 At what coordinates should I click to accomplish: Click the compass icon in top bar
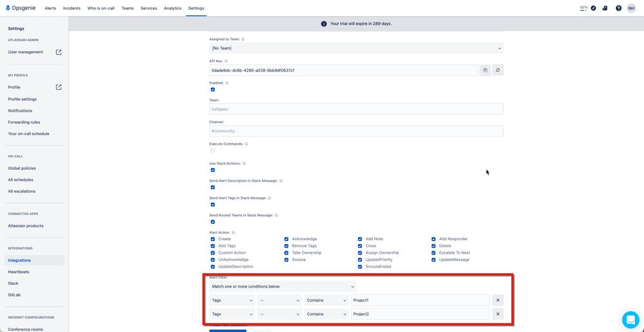[x=593, y=8]
